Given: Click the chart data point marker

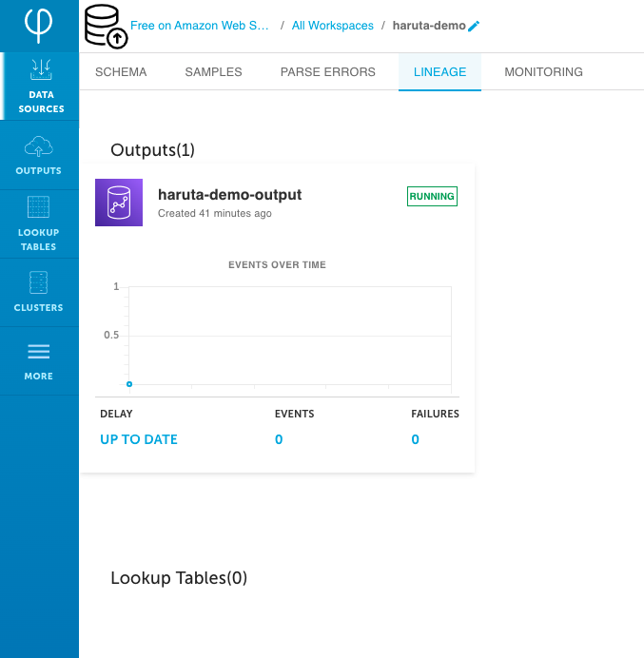Looking at the screenshot, I should tap(129, 384).
